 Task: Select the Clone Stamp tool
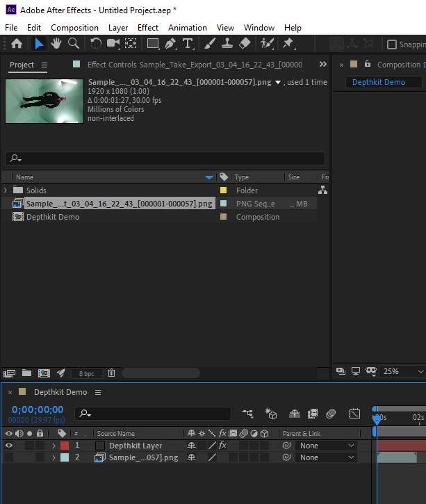click(227, 44)
